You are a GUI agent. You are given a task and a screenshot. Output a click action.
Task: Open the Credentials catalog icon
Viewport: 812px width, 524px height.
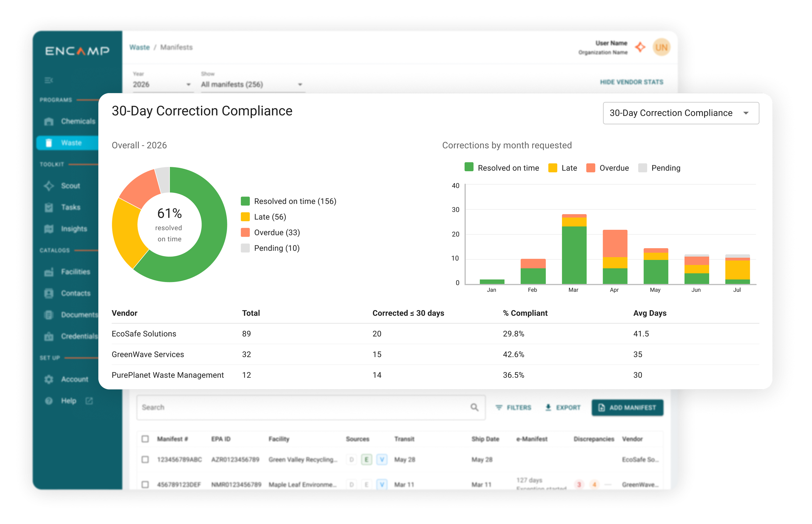[x=49, y=336]
